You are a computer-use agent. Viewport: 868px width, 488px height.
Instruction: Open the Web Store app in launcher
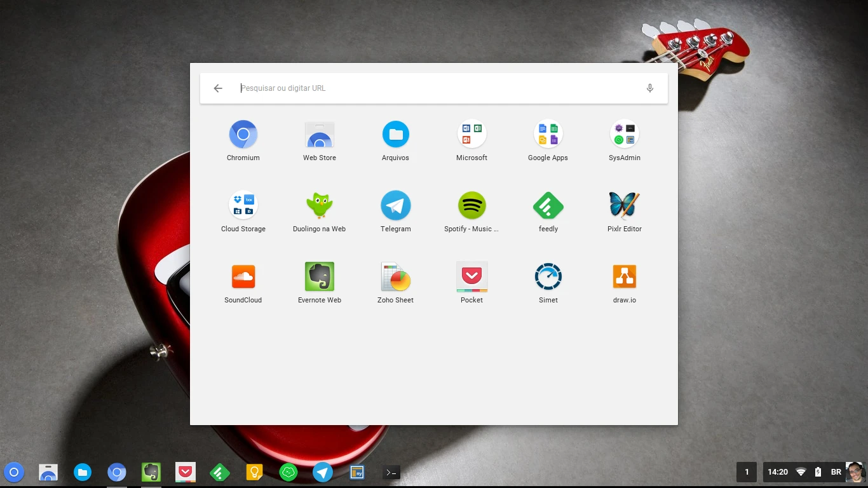pos(320,135)
